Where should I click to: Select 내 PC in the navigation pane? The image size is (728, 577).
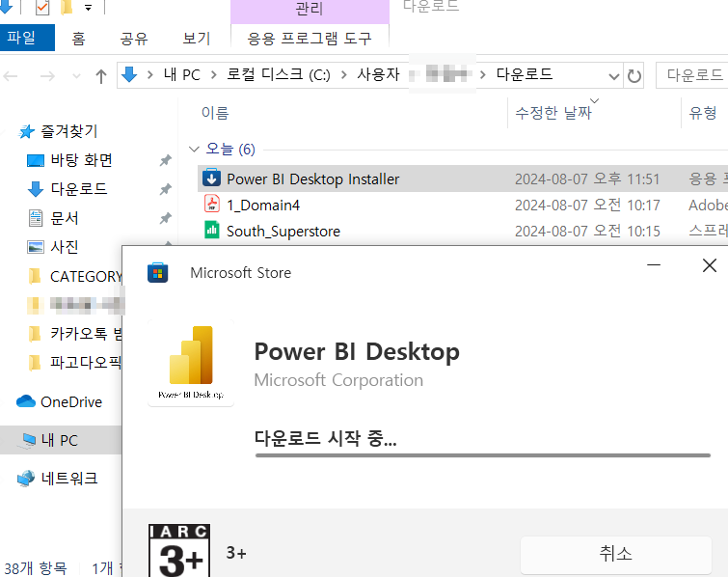click(59, 440)
